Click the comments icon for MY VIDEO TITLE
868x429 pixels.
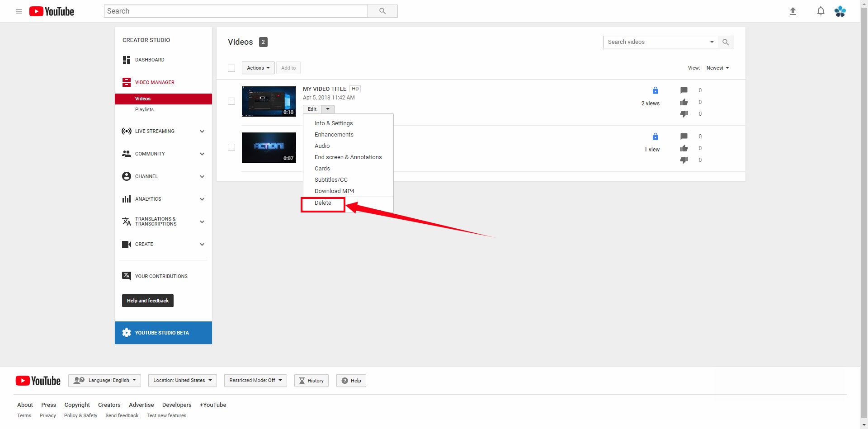tap(684, 90)
